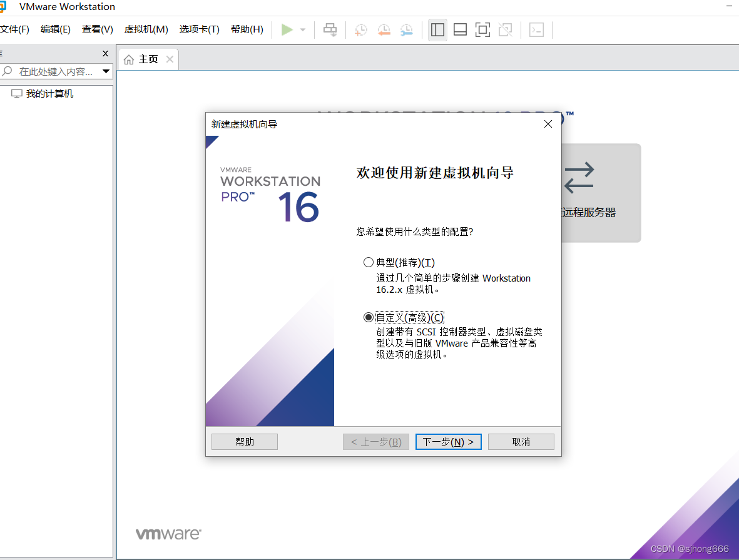Image resolution: width=739 pixels, height=560 pixels.
Task: Open the 文件(F) menu
Action: tap(14, 29)
